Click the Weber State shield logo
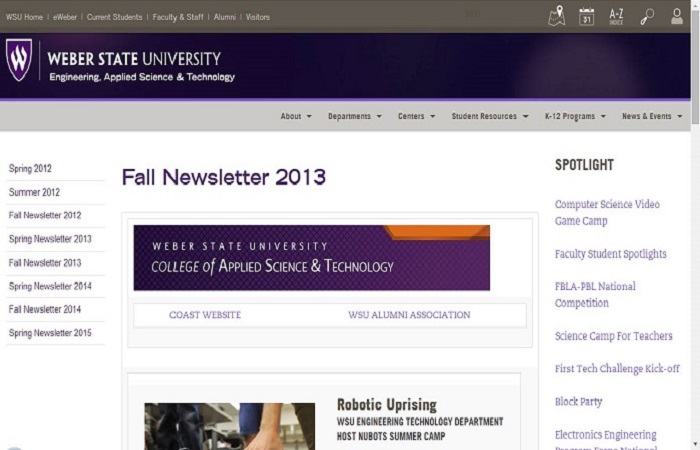Viewport: 700px width, 450px height. coord(19,60)
